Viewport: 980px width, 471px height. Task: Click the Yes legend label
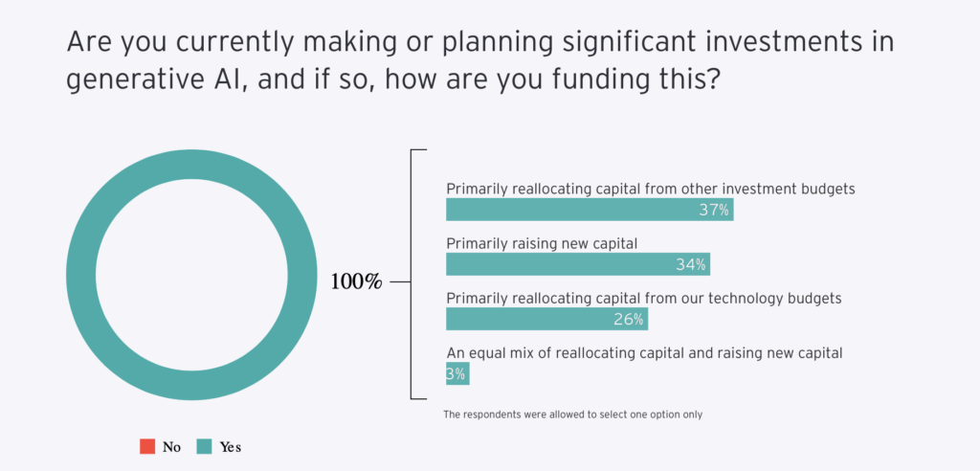click(230, 447)
